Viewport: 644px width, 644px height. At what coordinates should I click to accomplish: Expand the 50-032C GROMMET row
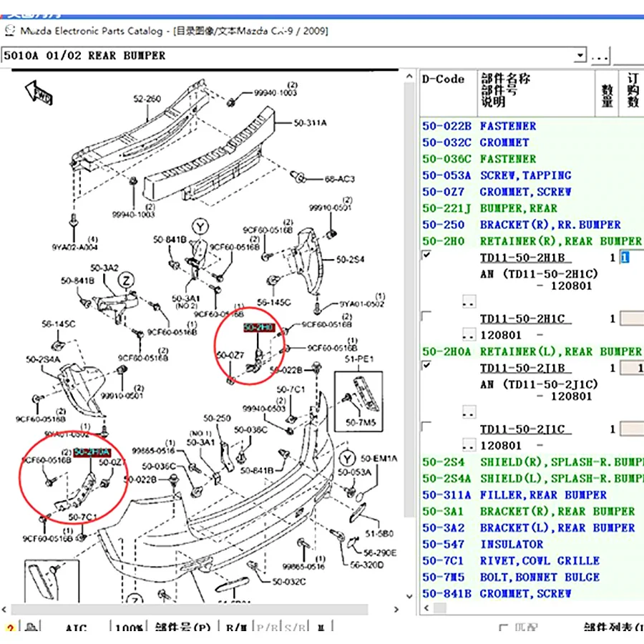click(532, 142)
